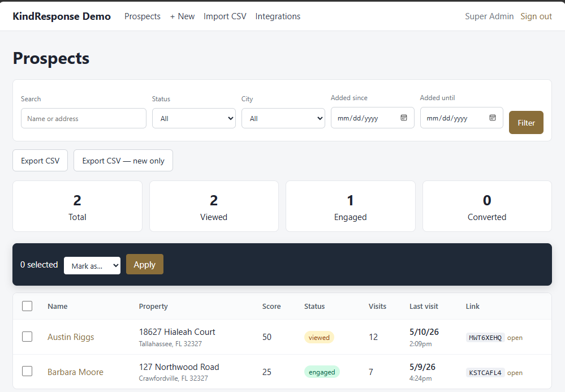Click the Visits column header
The height and width of the screenshot is (392, 565).
[377, 306]
